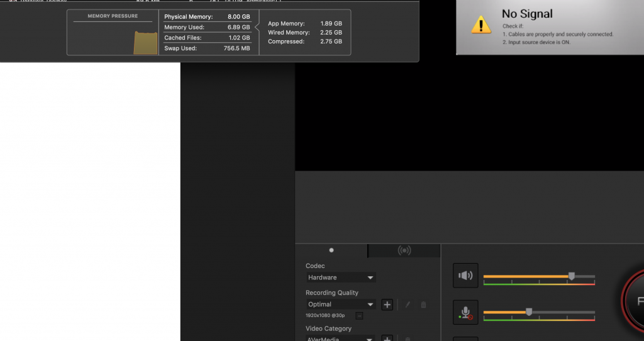
Task: Select the Compressed 2.75 GB value
Action: [331, 42]
